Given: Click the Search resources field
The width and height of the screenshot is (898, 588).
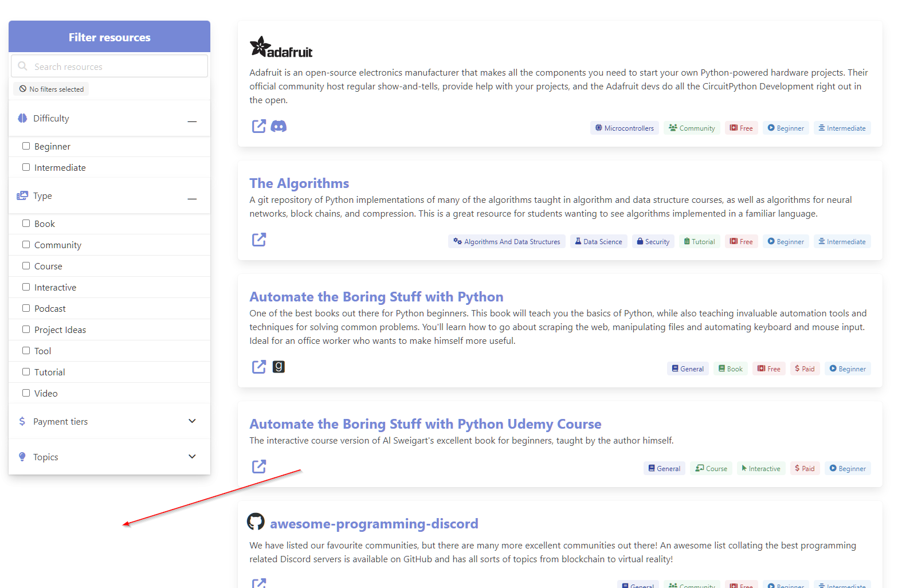Looking at the screenshot, I should tap(109, 66).
